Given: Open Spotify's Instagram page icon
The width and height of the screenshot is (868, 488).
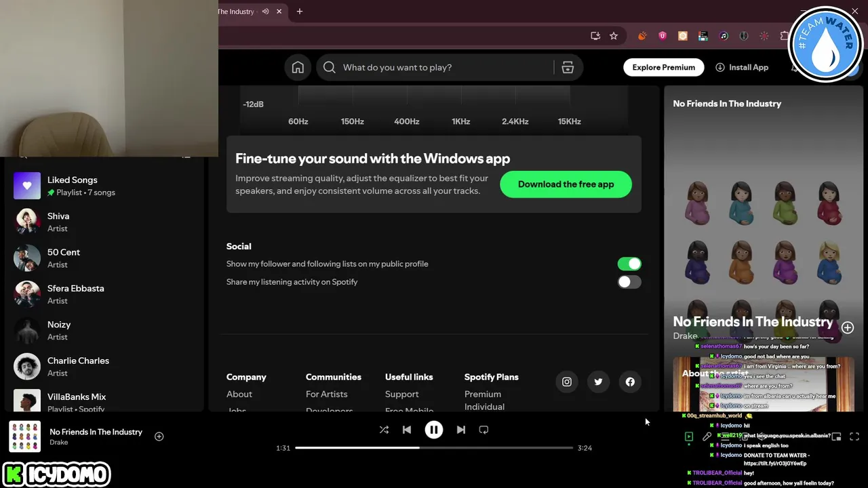Looking at the screenshot, I should tap(567, 382).
